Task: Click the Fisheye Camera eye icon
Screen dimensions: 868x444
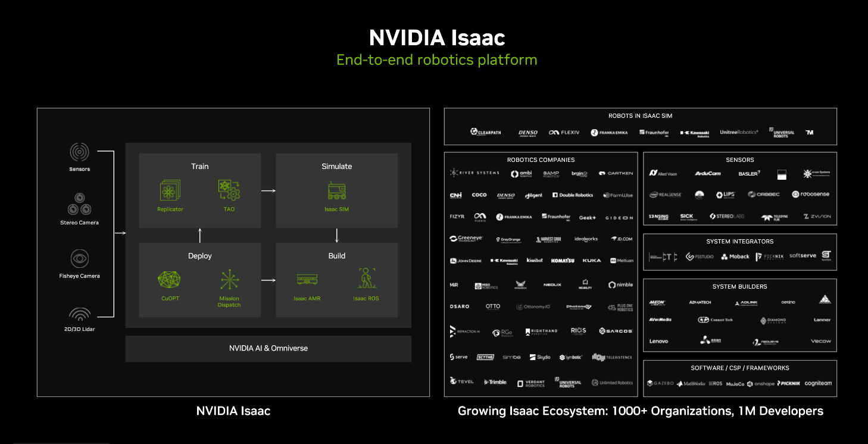Action: click(x=79, y=259)
